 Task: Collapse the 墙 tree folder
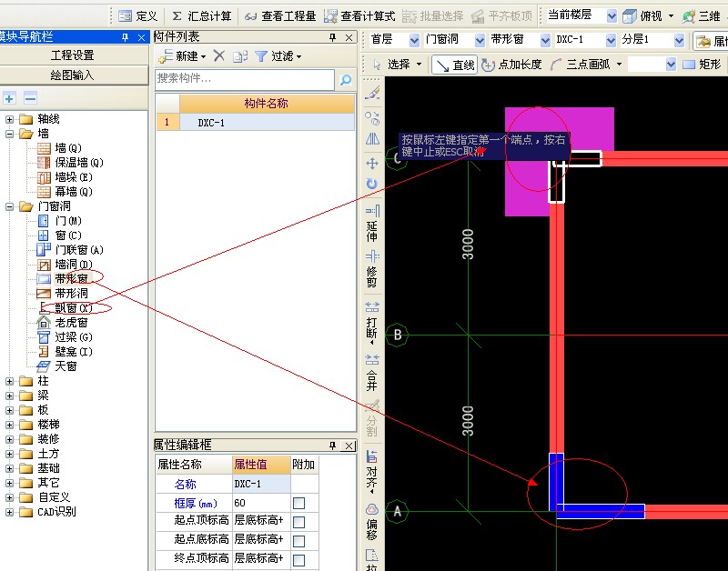(x=9, y=134)
